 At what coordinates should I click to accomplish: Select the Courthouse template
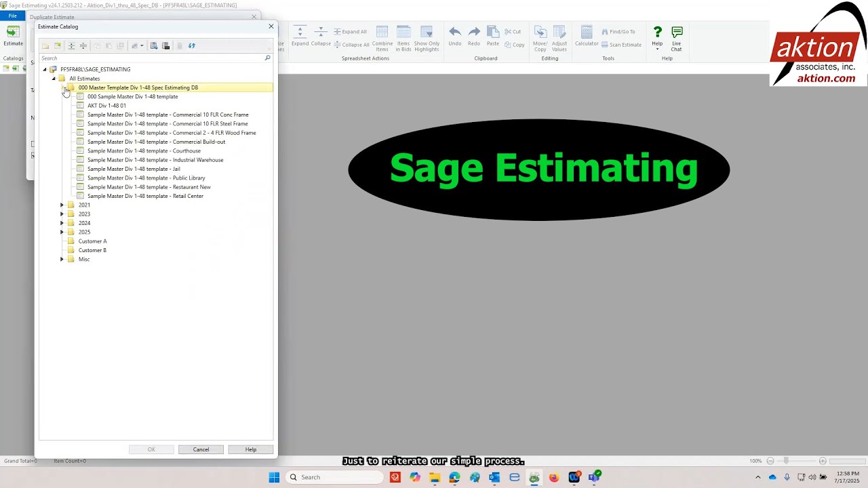click(144, 150)
